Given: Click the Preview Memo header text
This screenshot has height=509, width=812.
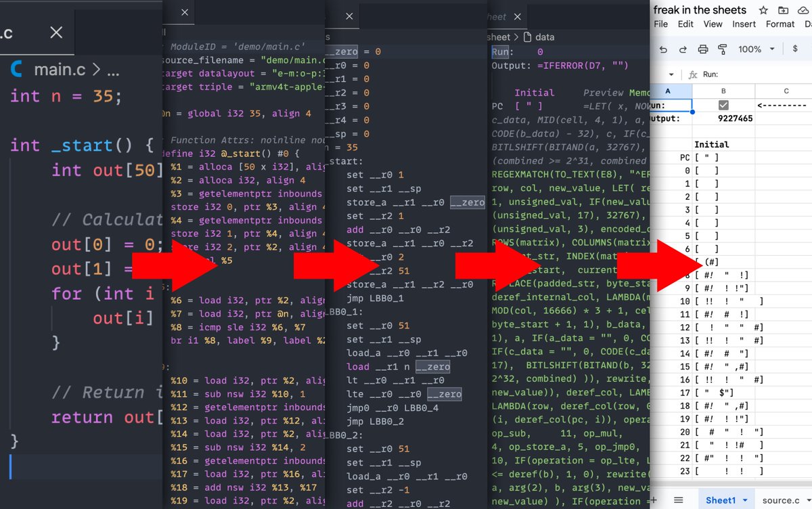Looking at the screenshot, I should pos(616,93).
